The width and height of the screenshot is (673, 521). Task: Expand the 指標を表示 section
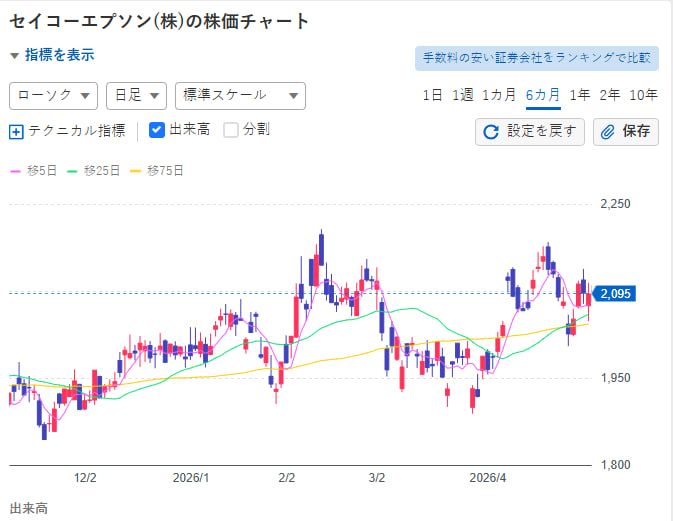point(52,55)
